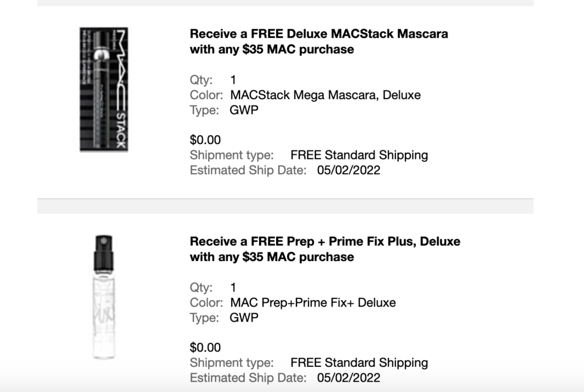Click the $0.00 price of the Fix Plus gift
Image resolution: width=584 pixels, height=392 pixels.
point(205,348)
